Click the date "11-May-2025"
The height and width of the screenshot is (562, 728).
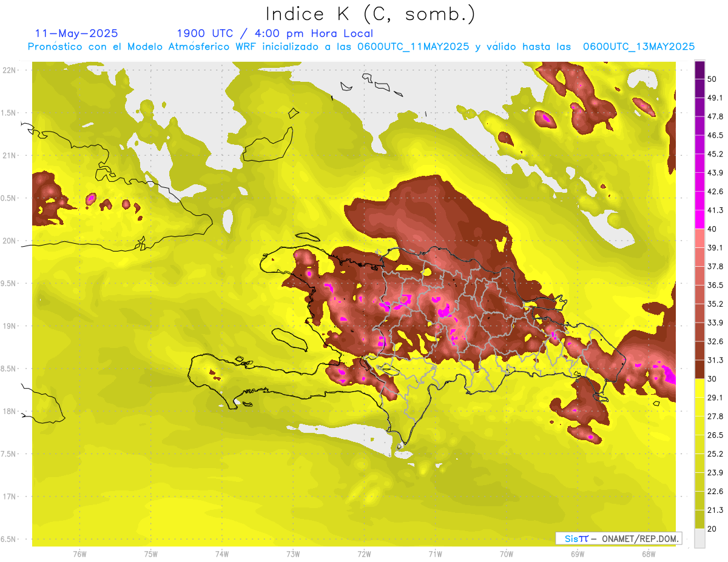(76, 33)
